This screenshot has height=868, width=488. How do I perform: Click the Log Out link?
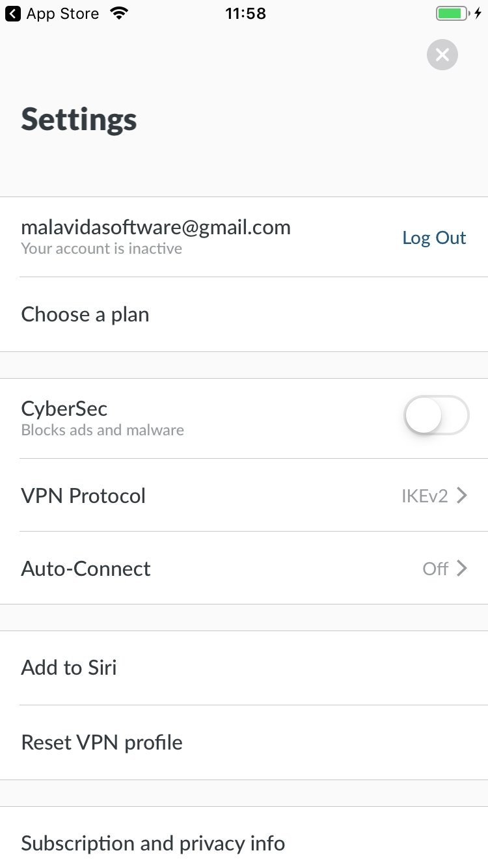pyautogui.click(x=434, y=238)
